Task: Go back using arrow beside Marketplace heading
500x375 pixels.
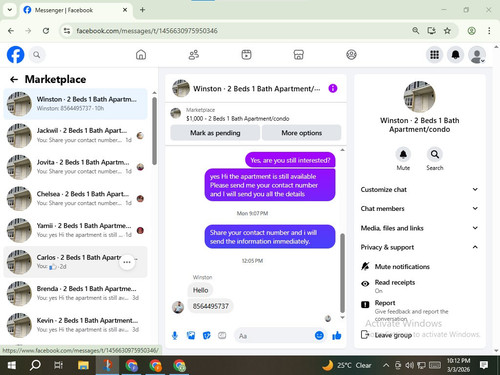Action: click(x=14, y=79)
